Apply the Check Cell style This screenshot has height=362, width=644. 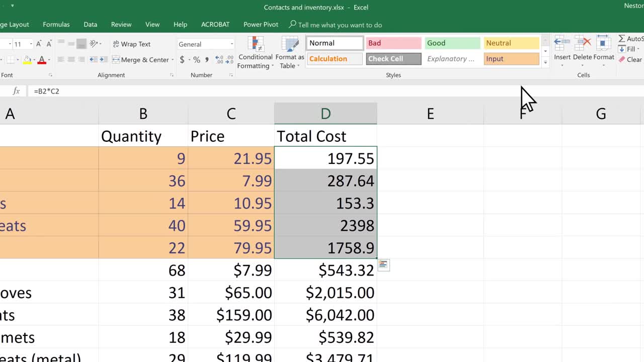[x=393, y=59]
